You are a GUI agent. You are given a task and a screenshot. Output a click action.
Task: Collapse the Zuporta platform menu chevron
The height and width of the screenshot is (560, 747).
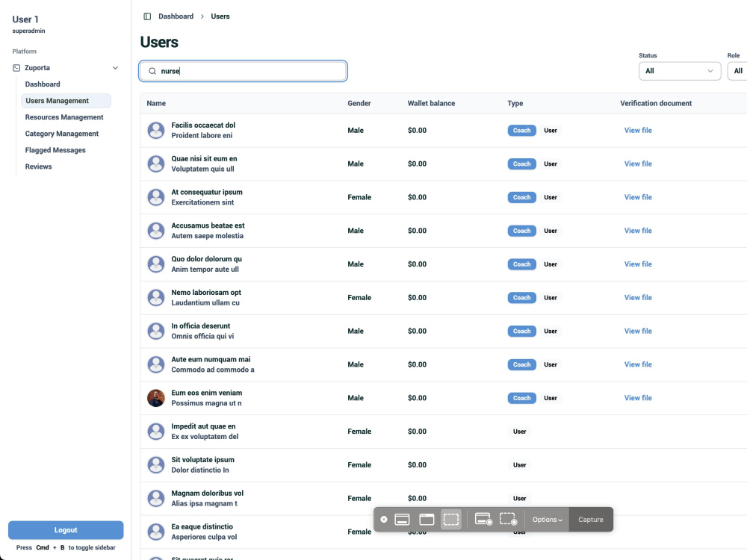pyautogui.click(x=115, y=68)
